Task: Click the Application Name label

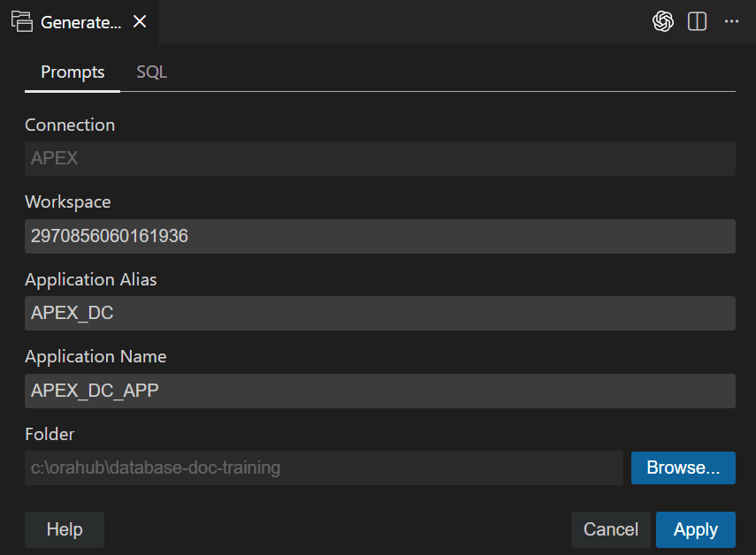Action: pyautogui.click(x=96, y=357)
